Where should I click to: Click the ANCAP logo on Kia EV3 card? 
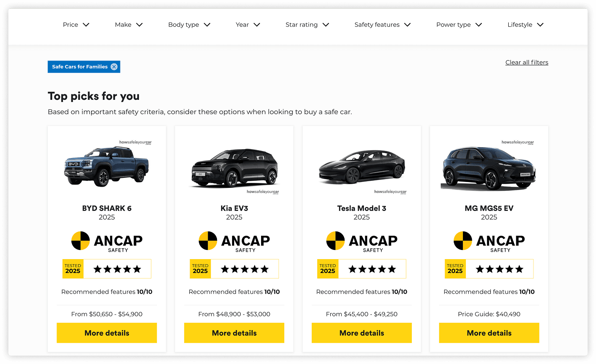tap(234, 242)
